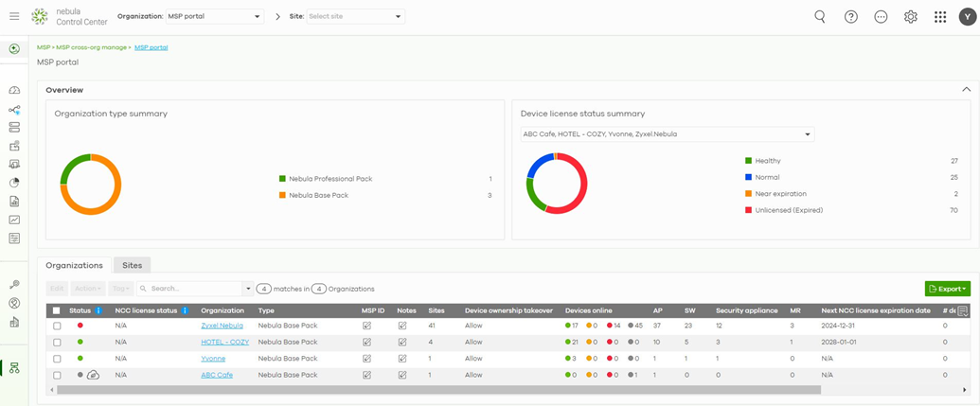Open the user avatar Y menu
The height and width of the screenshot is (406, 980).
click(x=966, y=17)
